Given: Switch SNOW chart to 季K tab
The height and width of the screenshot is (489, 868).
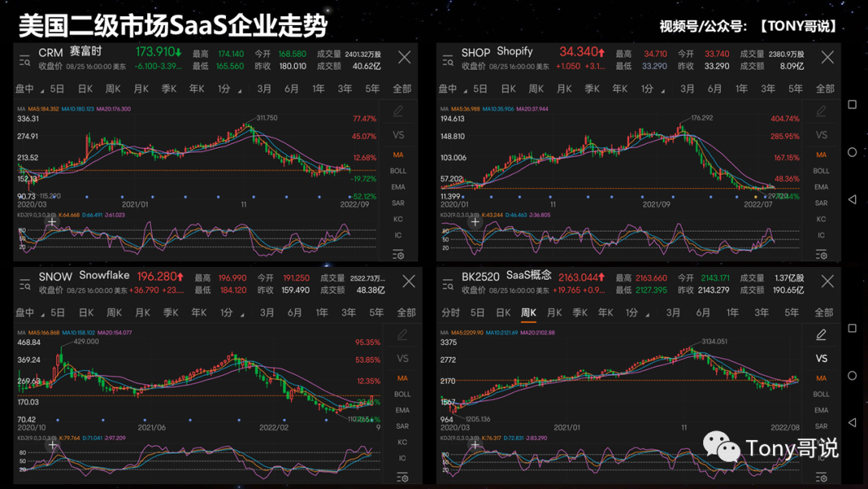Looking at the screenshot, I should pos(170,312).
